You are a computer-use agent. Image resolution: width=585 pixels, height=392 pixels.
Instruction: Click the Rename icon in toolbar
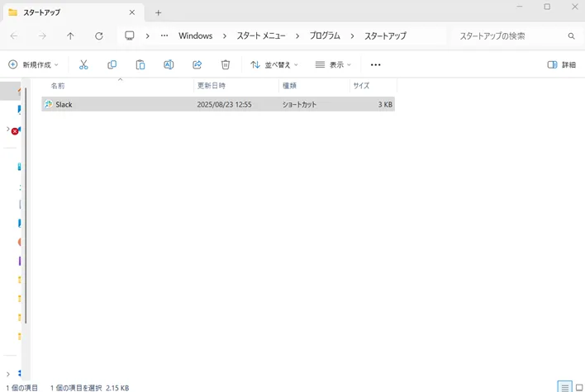tap(169, 64)
